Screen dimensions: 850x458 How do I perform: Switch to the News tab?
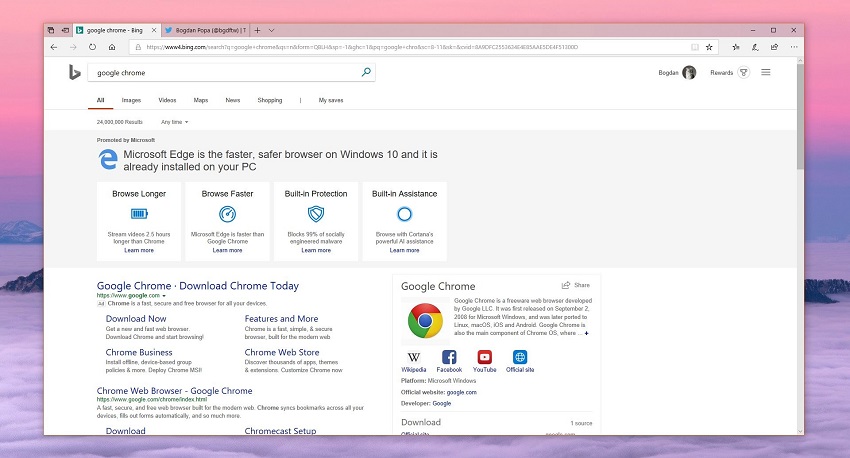233,100
